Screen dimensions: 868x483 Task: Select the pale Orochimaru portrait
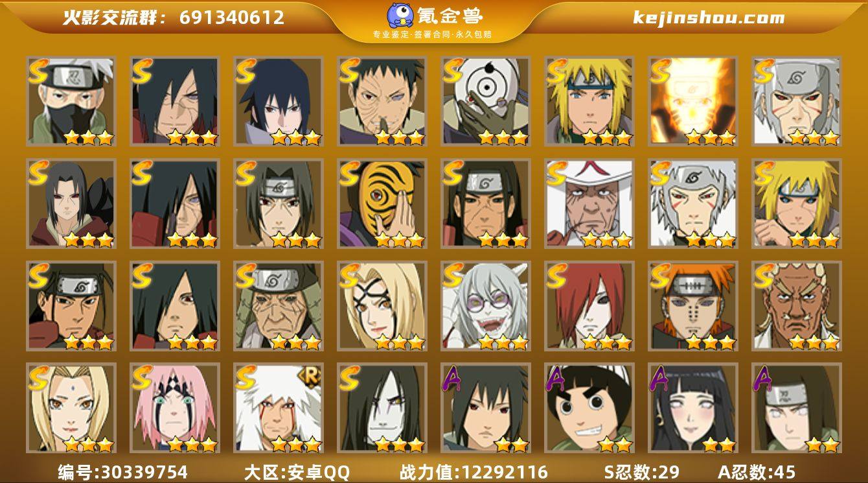(x=382, y=408)
